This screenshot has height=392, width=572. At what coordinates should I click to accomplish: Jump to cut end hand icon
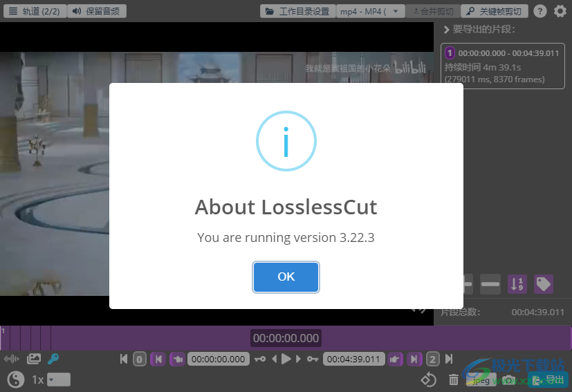tap(395, 360)
